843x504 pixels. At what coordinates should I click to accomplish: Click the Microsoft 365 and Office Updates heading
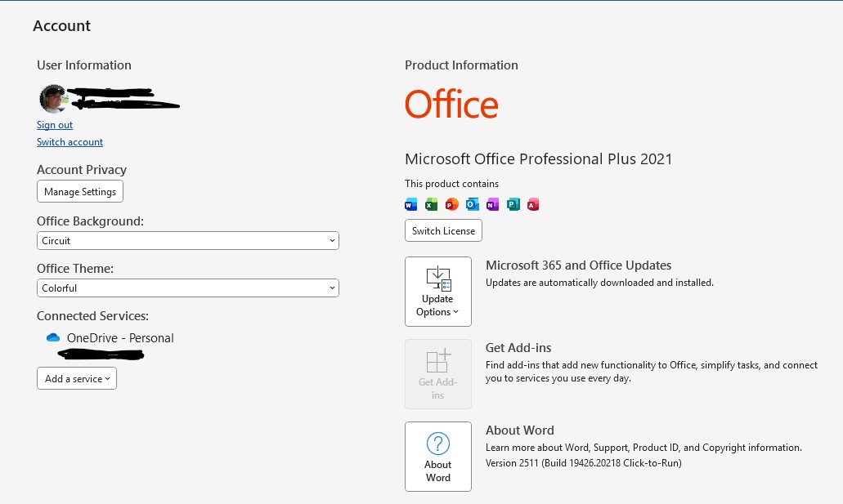pyautogui.click(x=578, y=265)
